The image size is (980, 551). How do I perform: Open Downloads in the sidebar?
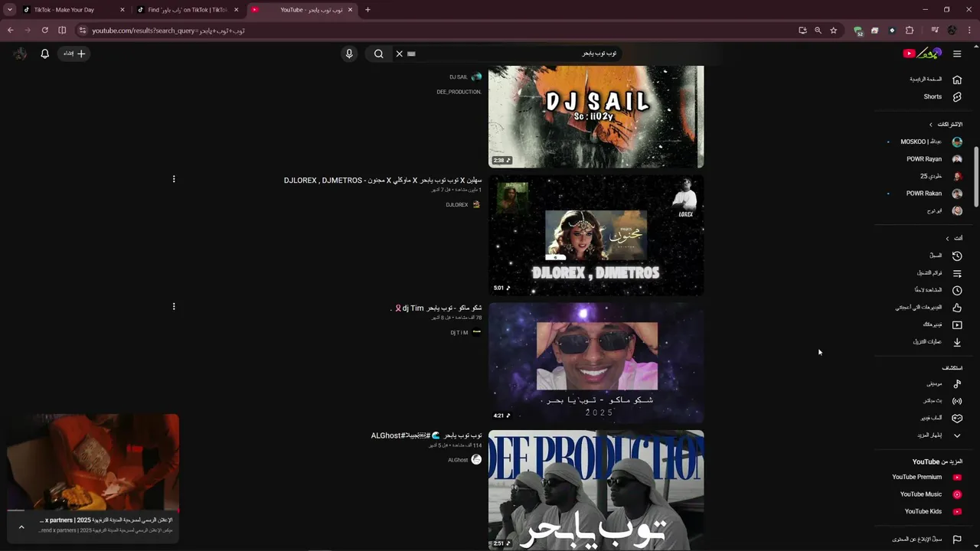937,342
